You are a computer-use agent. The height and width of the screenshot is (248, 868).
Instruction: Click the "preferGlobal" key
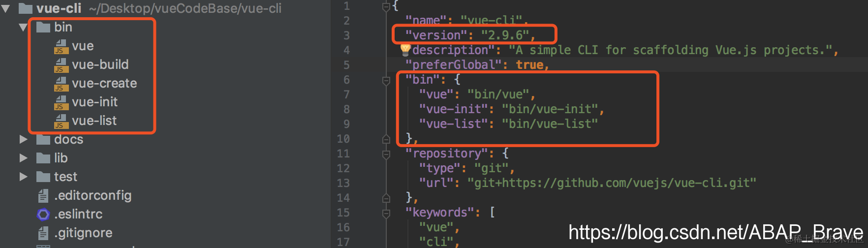click(x=453, y=65)
